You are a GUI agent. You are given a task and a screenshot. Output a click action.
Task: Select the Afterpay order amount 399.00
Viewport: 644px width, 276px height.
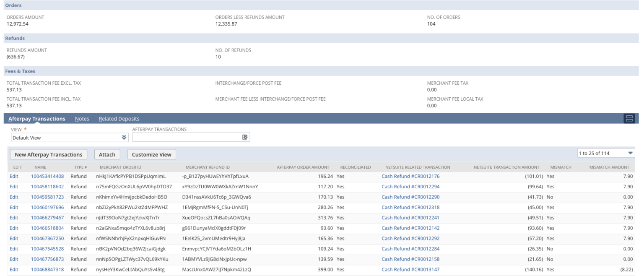pyautogui.click(x=325, y=269)
